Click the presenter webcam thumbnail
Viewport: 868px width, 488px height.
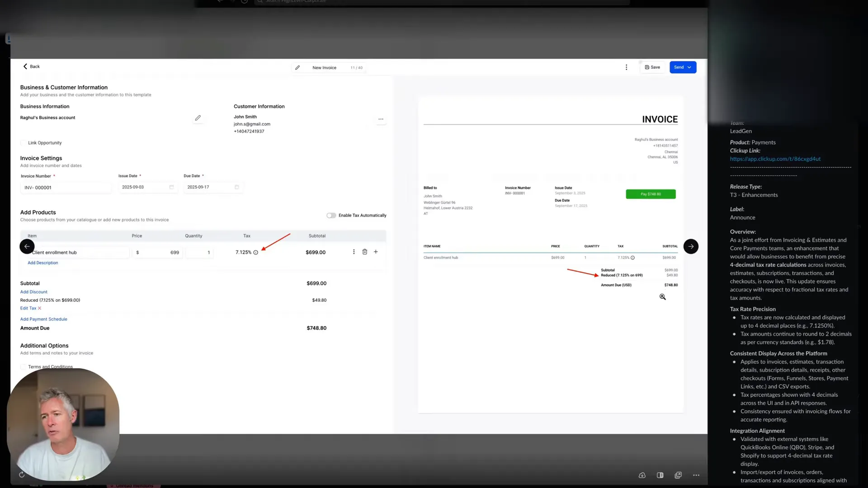pos(63,425)
